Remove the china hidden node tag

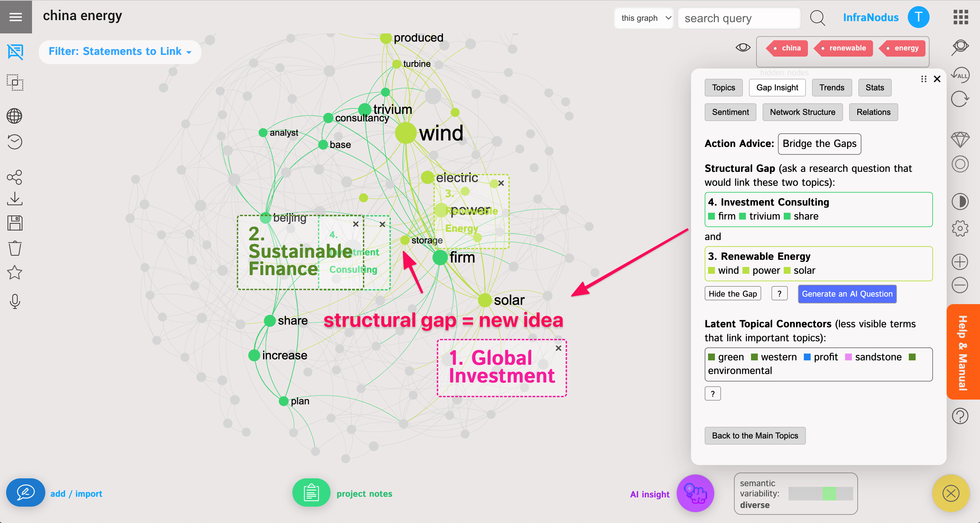(787, 48)
